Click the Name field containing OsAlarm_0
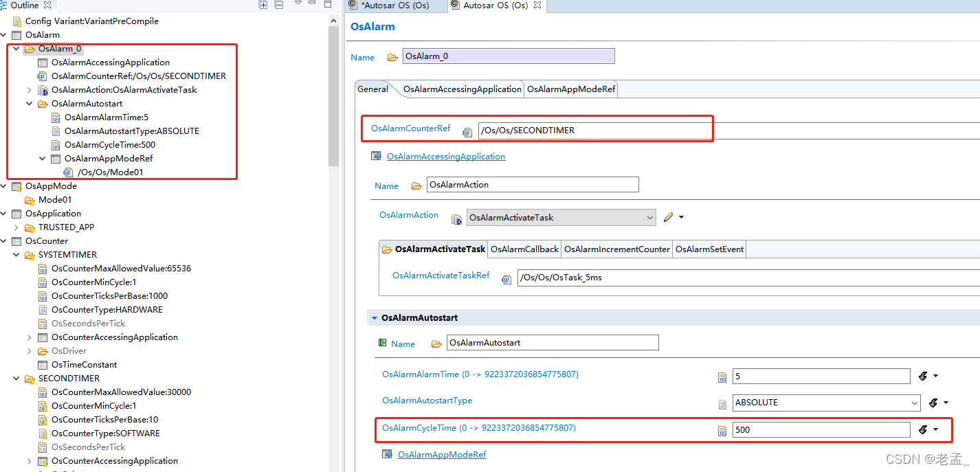980x472 pixels. pos(509,56)
